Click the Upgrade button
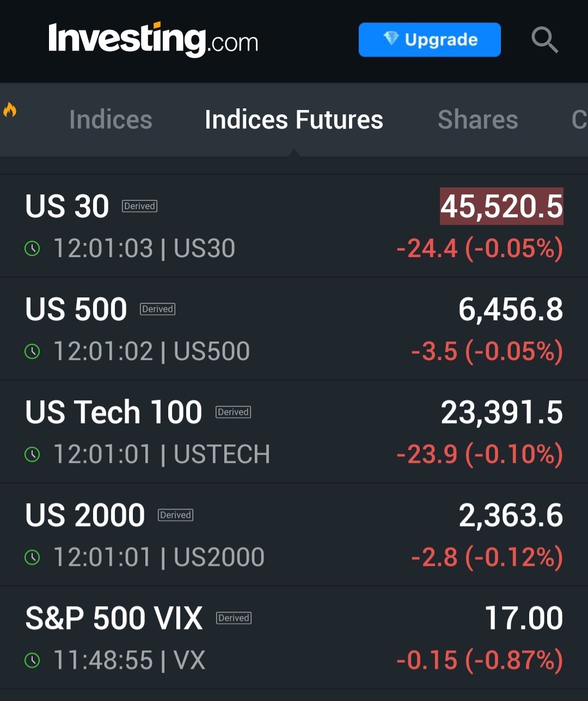The height and width of the screenshot is (701, 588). click(430, 39)
